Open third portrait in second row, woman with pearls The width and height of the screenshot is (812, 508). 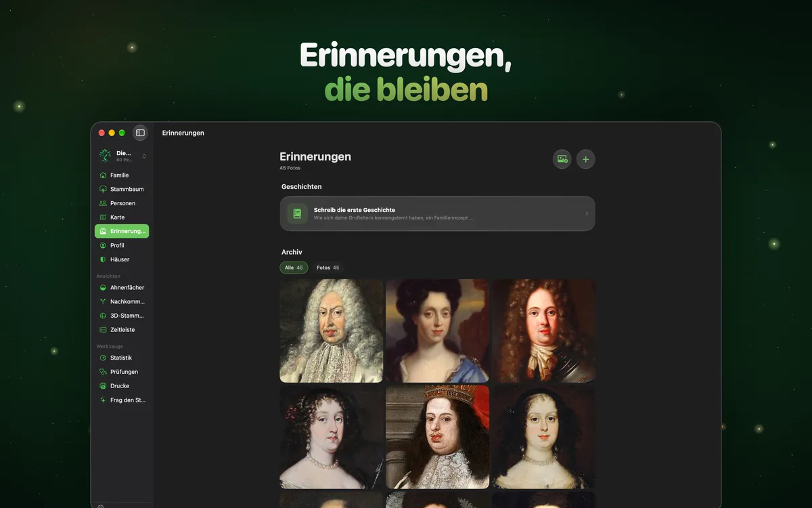click(x=543, y=437)
